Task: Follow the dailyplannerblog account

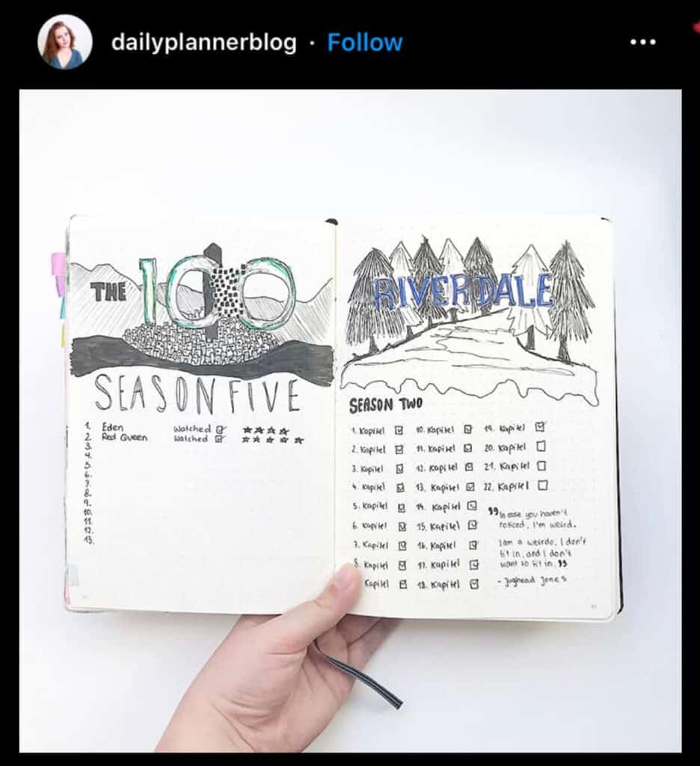Action: [365, 43]
